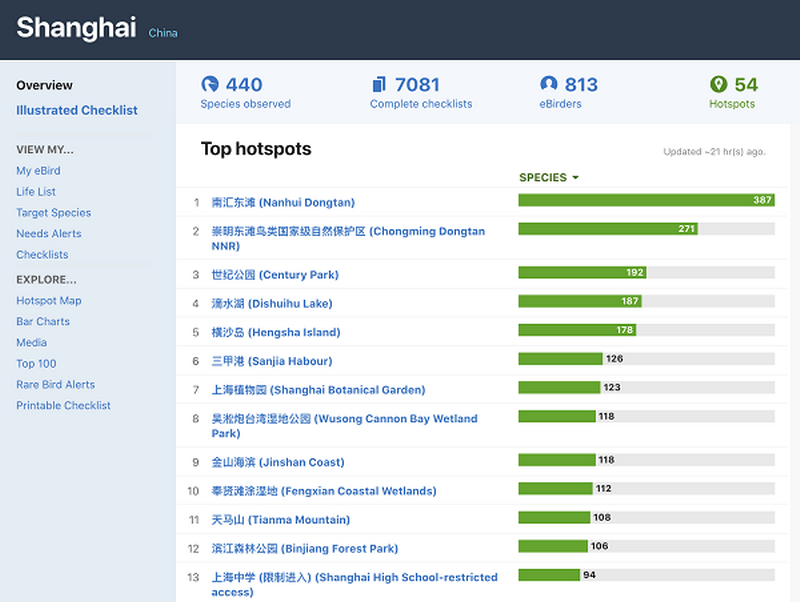Open the Hotspot Map link
Image resolution: width=800 pixels, height=602 pixels.
pyautogui.click(x=49, y=300)
